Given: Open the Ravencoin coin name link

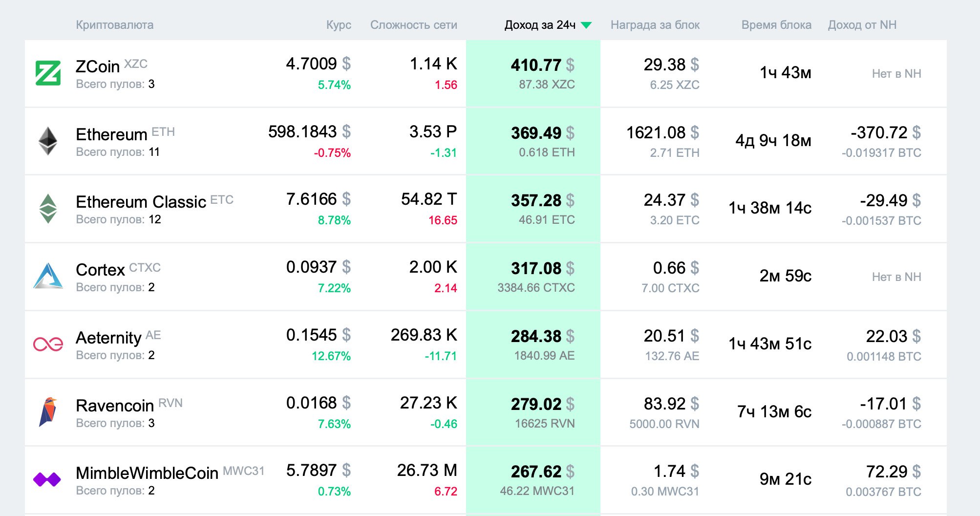Looking at the screenshot, I should pyautogui.click(x=115, y=406).
